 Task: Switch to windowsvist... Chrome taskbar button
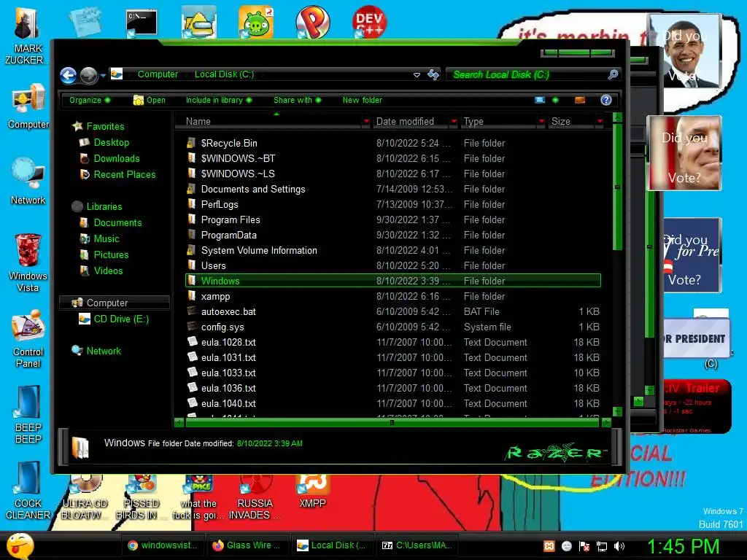[x=163, y=545]
